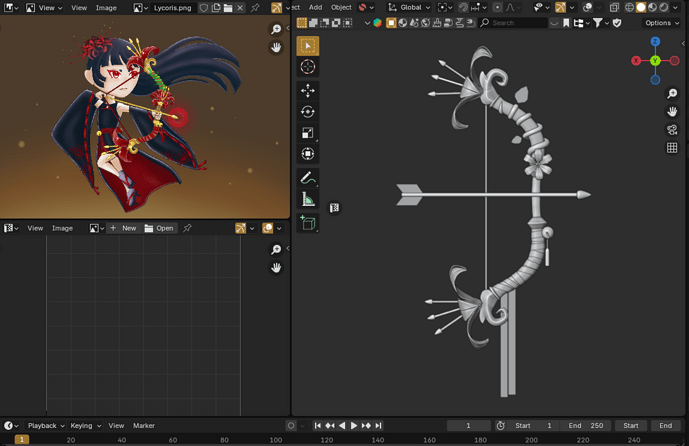Click the bookmark icon in the toolbar
The image size is (689, 446).
coord(566,23)
